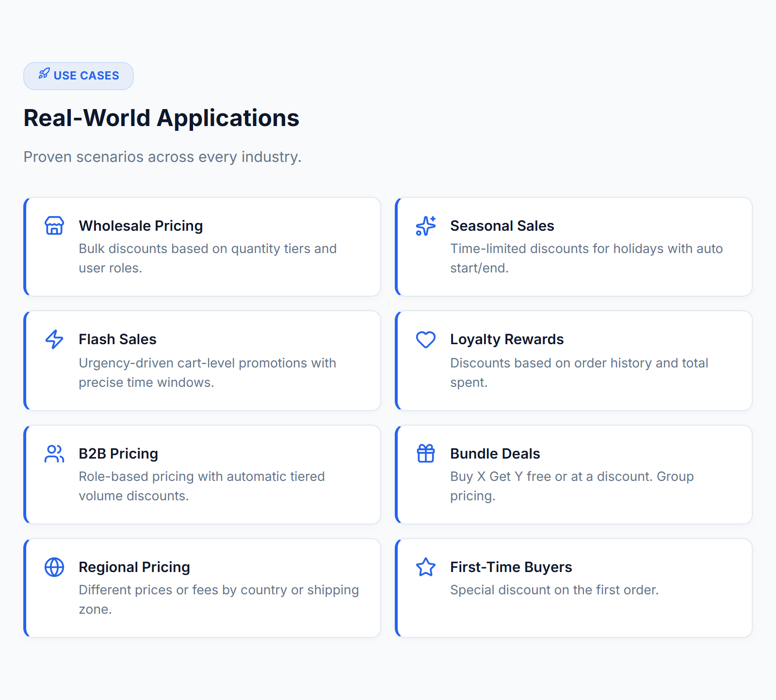Click the storefront icon for Wholesale Pricing
This screenshot has height=700, width=776.
tap(54, 226)
